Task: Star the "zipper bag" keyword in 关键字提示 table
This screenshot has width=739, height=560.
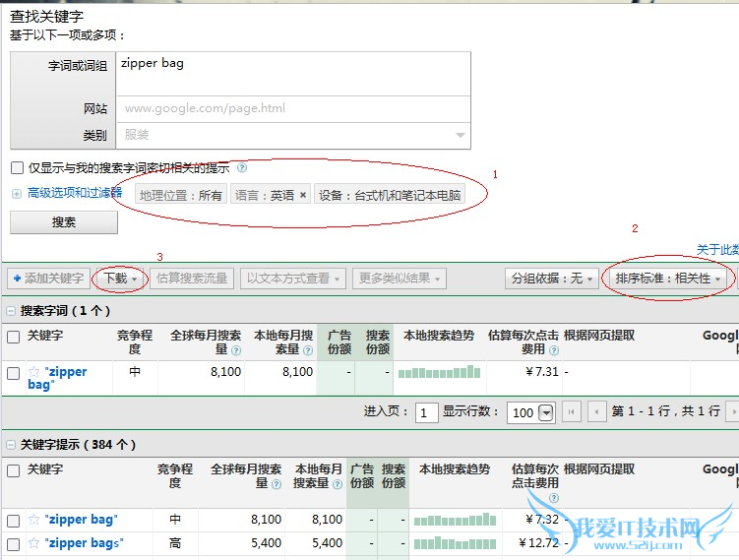Action: (33, 520)
